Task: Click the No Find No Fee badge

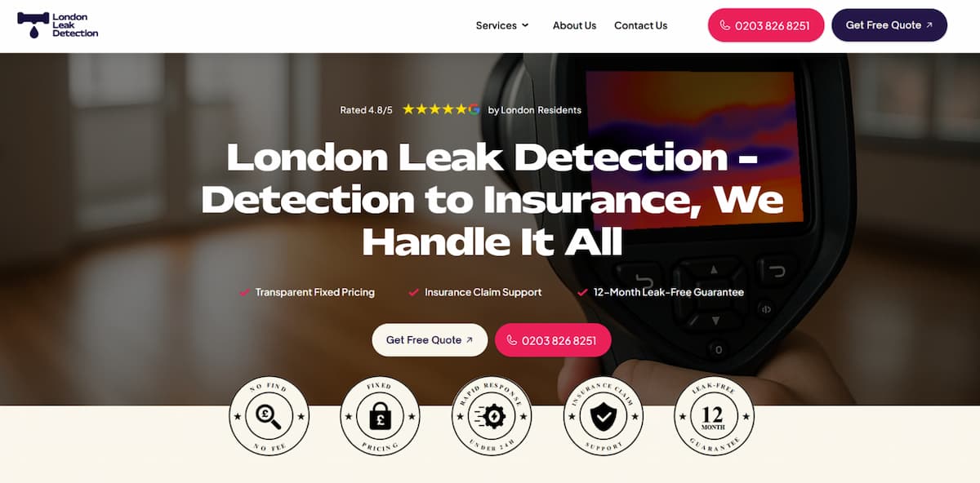Action: [269, 416]
